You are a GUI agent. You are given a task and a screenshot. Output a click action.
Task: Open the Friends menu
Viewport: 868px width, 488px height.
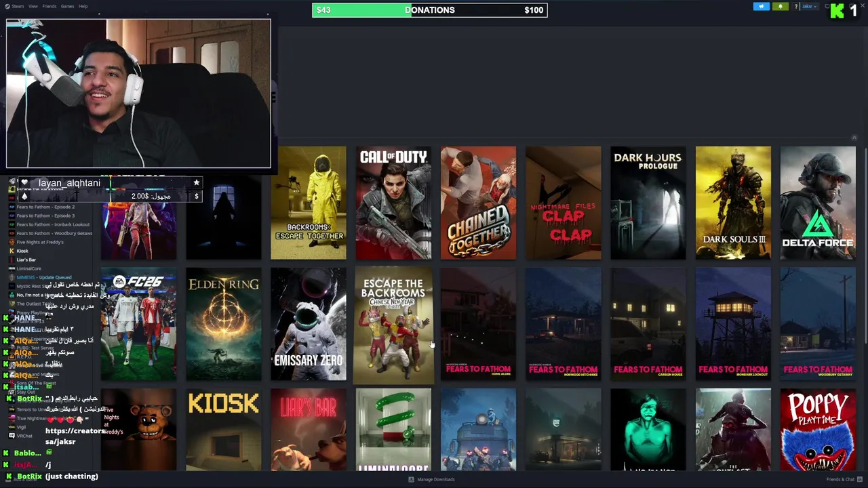tap(50, 6)
